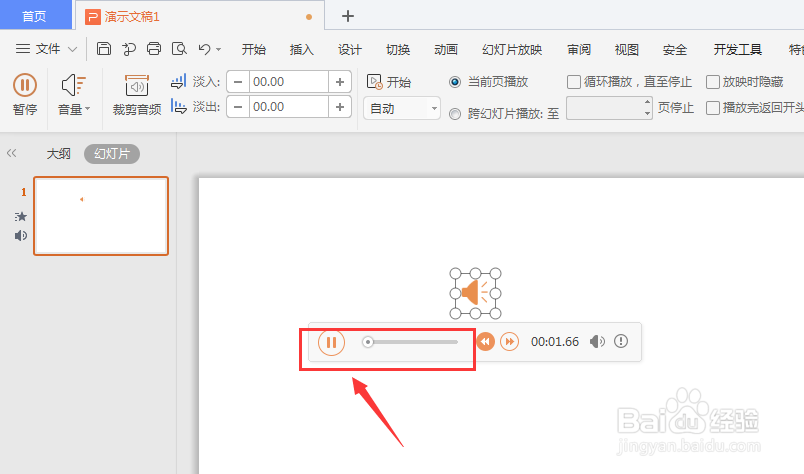The width and height of the screenshot is (804, 474).
Task: Open the 切换 ribbon tab
Action: click(x=398, y=49)
